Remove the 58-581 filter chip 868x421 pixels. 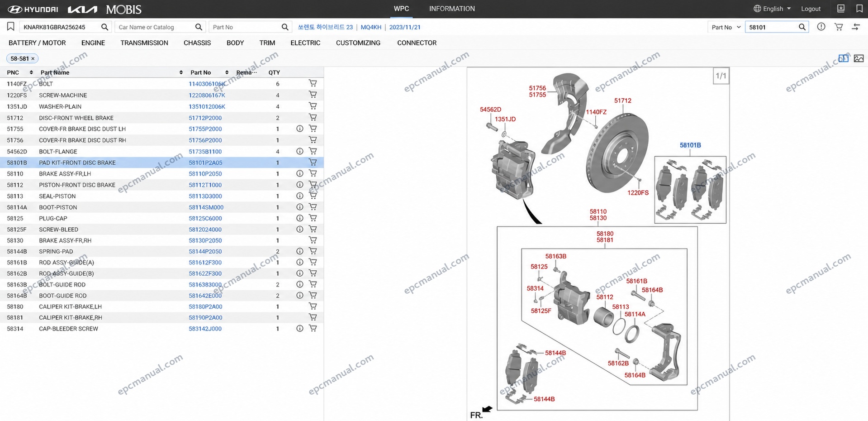tap(33, 58)
